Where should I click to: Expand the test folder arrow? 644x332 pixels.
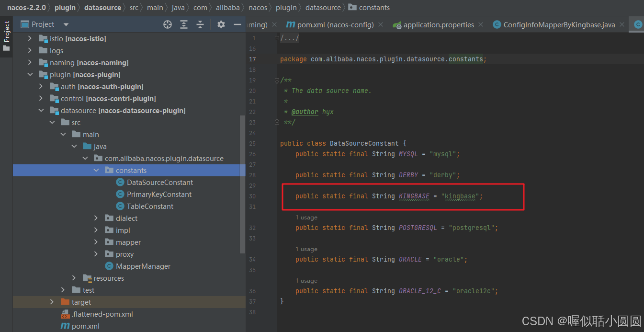tap(63, 290)
